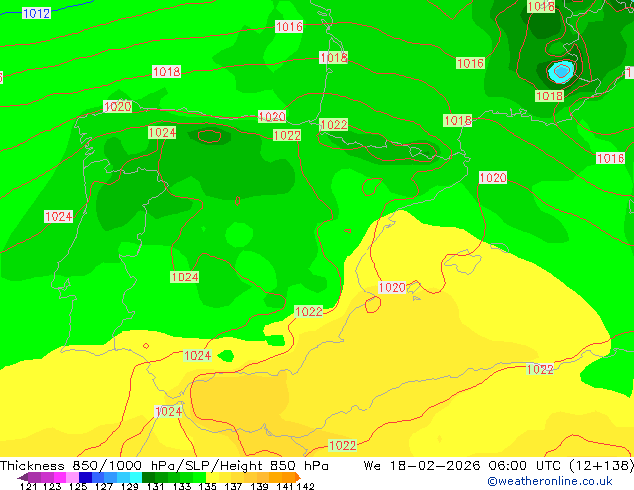The height and width of the screenshot is (490, 634).
Task: Click the 141 legend value
Action: pyautogui.click(x=285, y=486)
